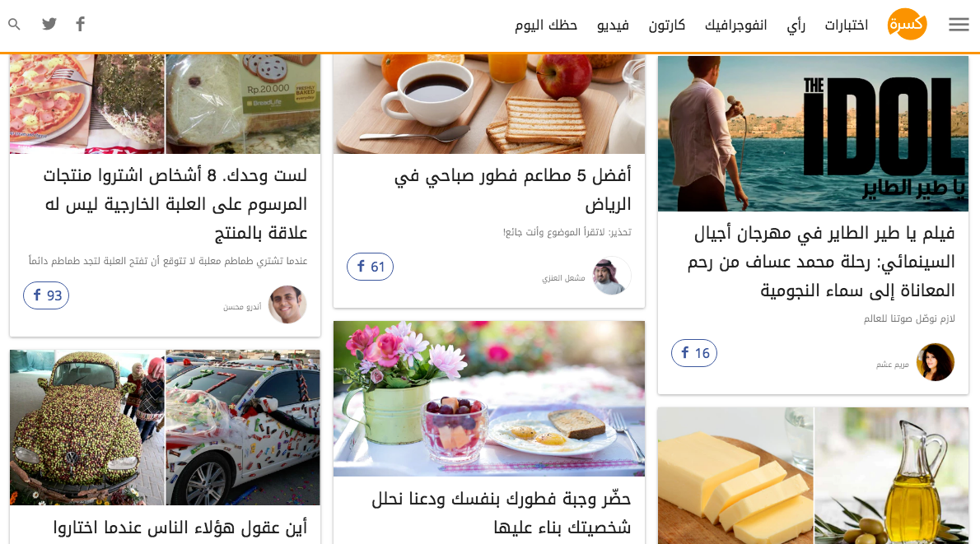The width and height of the screenshot is (980, 544).
Task: Go to انفوجرافيك section
Action: click(x=735, y=25)
